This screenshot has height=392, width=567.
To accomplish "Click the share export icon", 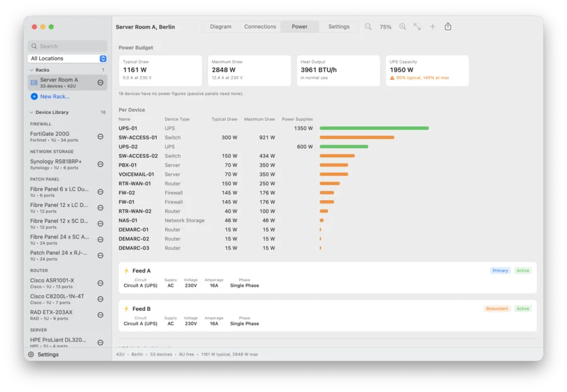I will click(448, 26).
